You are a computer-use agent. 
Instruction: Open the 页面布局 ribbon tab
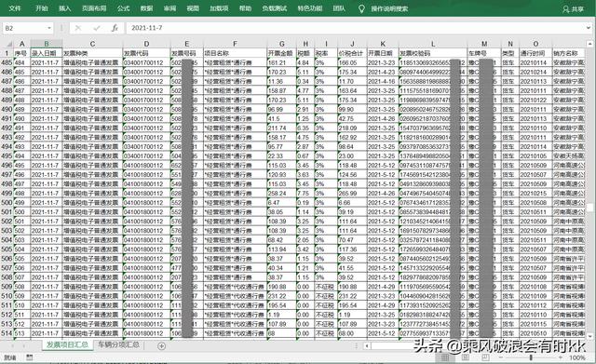[x=94, y=8]
